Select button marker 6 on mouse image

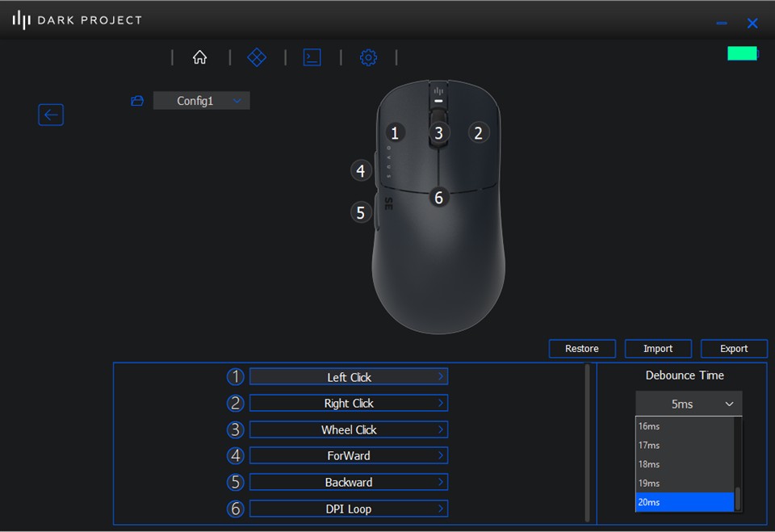pyautogui.click(x=438, y=197)
